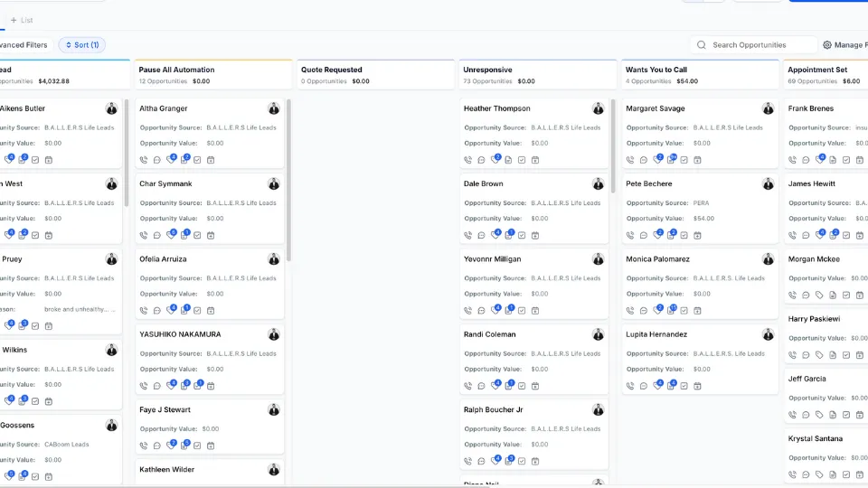This screenshot has height=488, width=868.
Task: Click the $4,032.88 pipeline total
Action: (x=53, y=80)
